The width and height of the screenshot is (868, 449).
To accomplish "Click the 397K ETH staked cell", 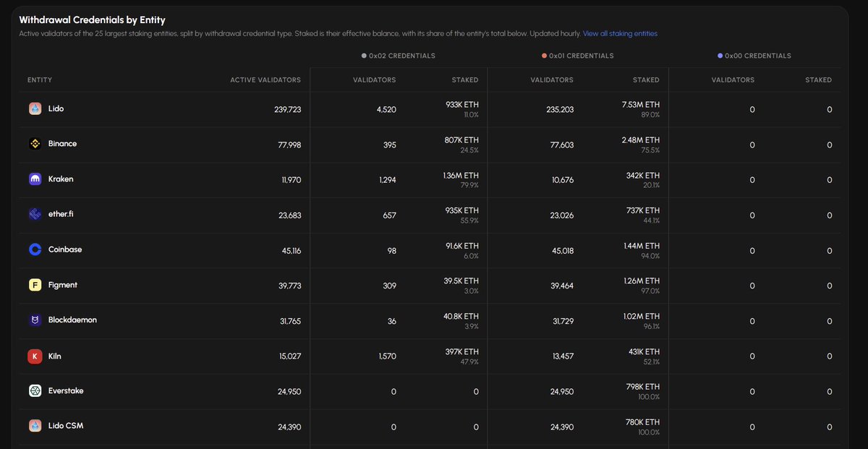I will 462,351.
